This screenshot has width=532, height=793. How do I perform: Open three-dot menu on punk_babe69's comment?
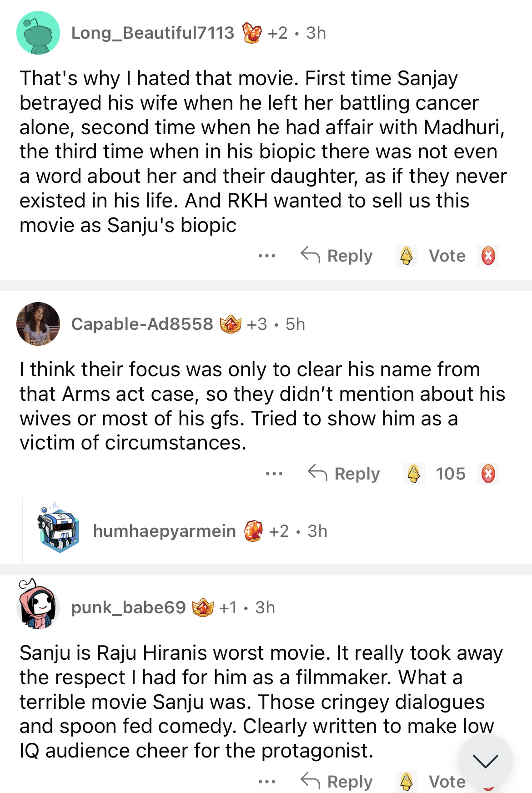[266, 782]
